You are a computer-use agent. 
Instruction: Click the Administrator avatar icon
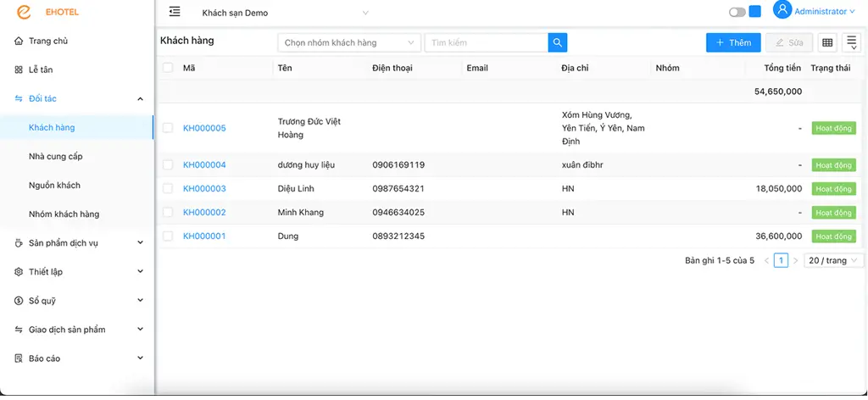(x=782, y=10)
